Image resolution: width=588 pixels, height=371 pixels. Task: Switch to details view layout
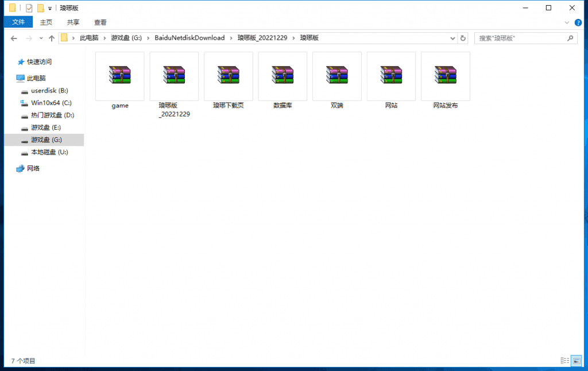(565, 361)
